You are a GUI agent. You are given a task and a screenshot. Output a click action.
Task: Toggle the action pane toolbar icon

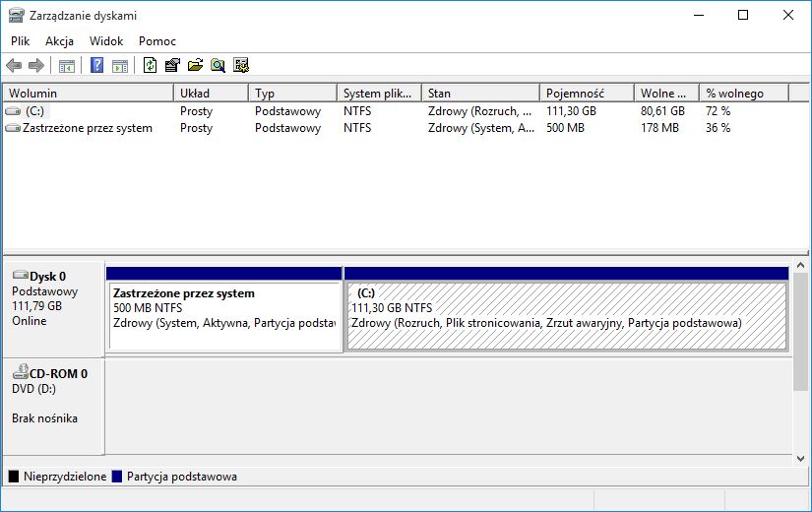pyautogui.click(x=120, y=65)
